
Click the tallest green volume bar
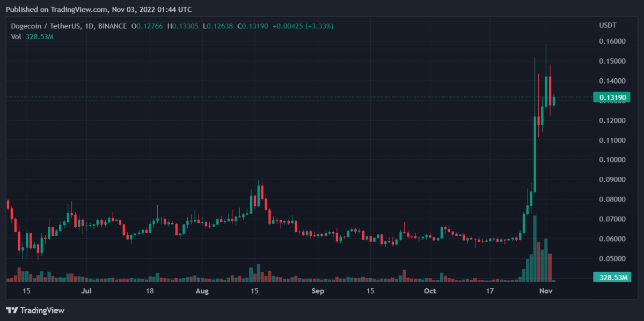(535, 248)
